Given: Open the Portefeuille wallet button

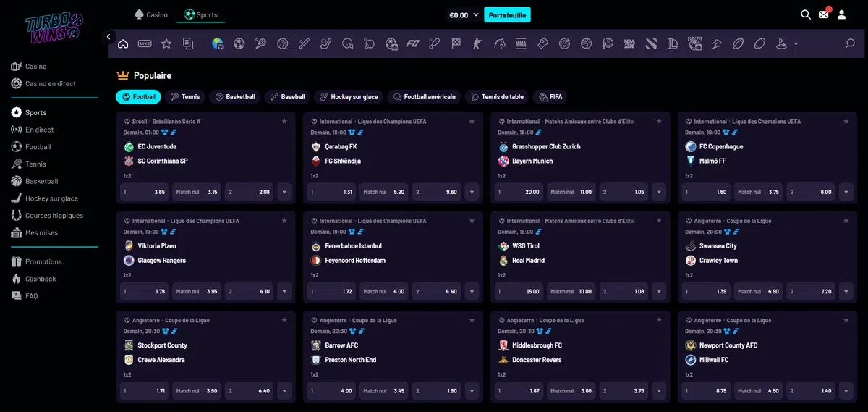Looking at the screenshot, I should click(x=507, y=14).
